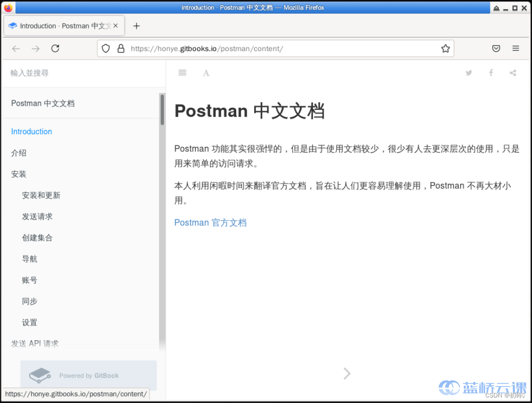Share on Twitter icon

[469, 73]
